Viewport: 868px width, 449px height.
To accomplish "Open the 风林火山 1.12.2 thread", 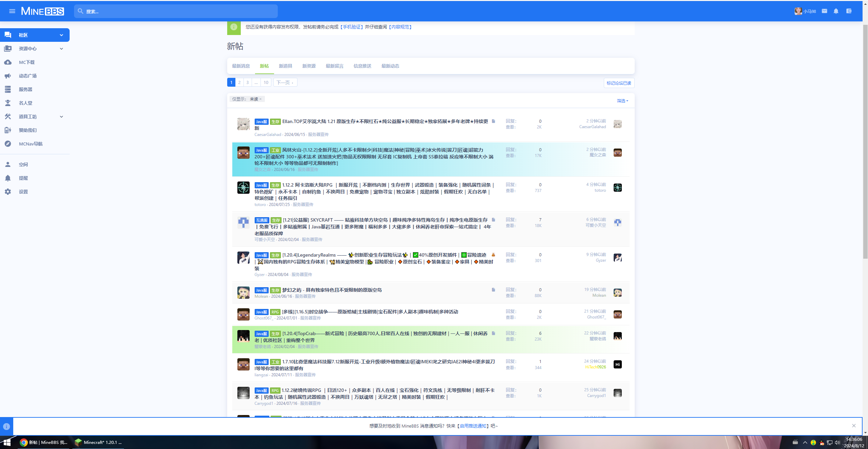I will [x=374, y=156].
